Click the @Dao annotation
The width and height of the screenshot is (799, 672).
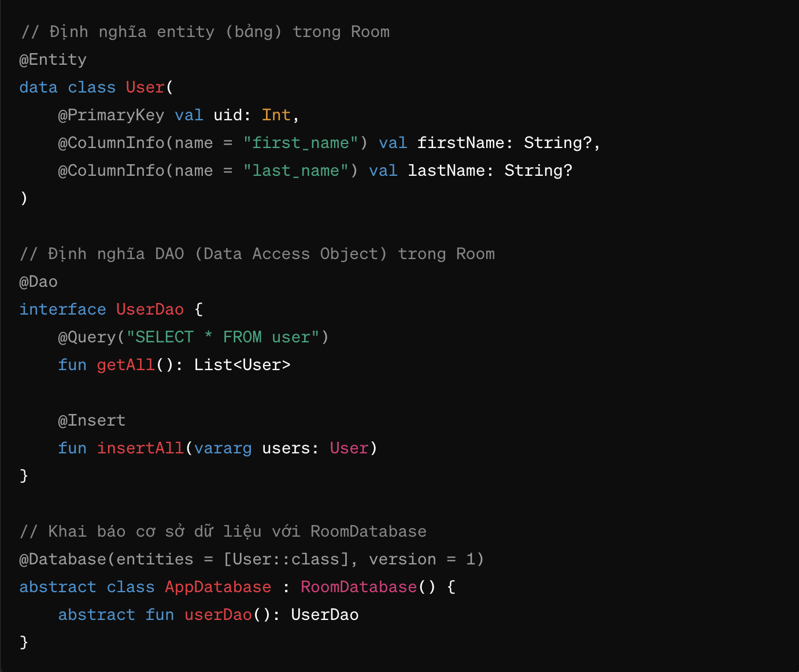(39, 282)
